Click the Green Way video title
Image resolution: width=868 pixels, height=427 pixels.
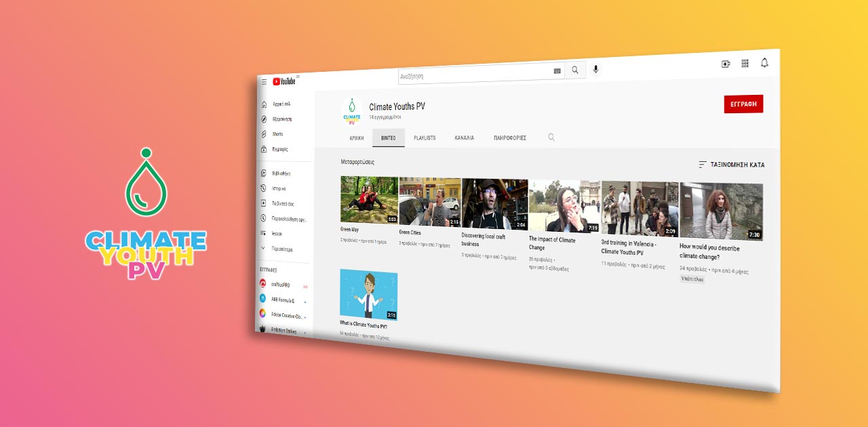350,230
